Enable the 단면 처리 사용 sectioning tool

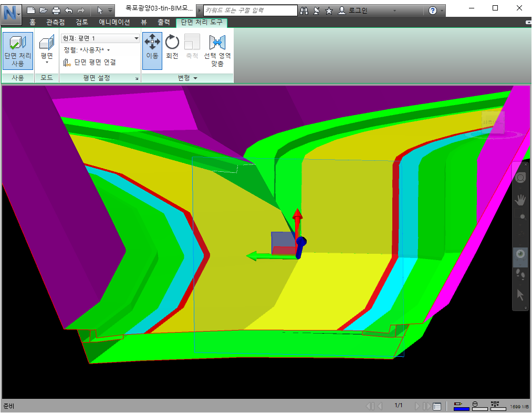pos(17,50)
